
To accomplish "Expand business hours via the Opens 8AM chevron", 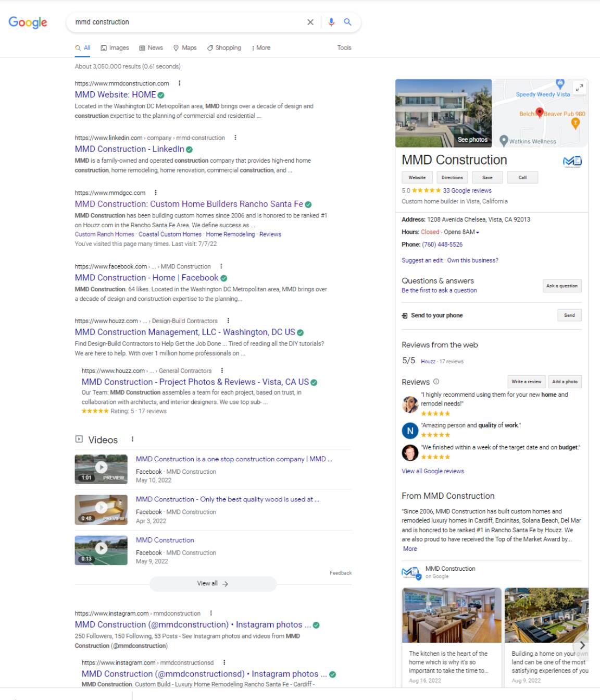I will click(477, 233).
